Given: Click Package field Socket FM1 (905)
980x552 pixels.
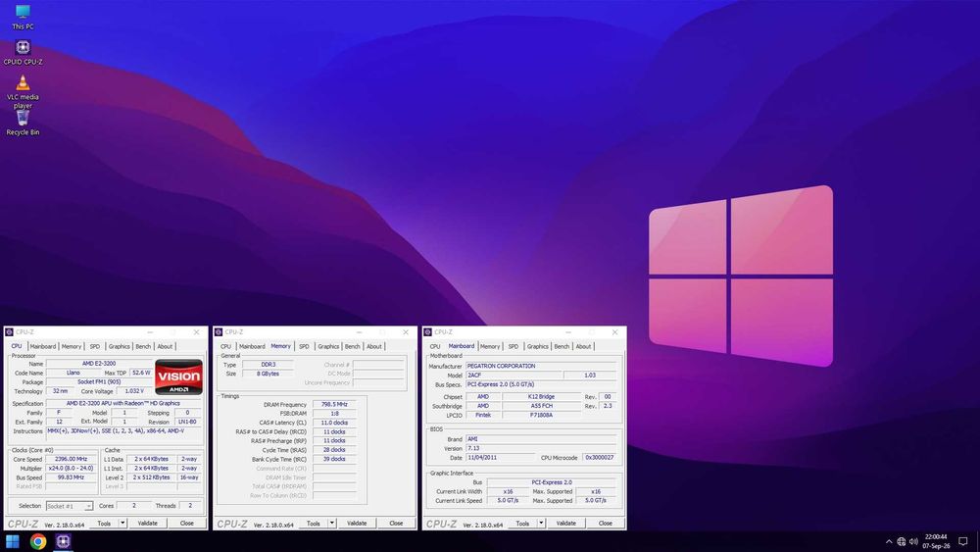Looking at the screenshot, I should 99,382.
